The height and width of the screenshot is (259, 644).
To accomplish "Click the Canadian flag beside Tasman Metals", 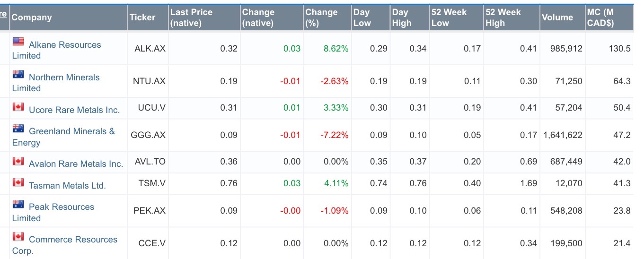I will [18, 182].
